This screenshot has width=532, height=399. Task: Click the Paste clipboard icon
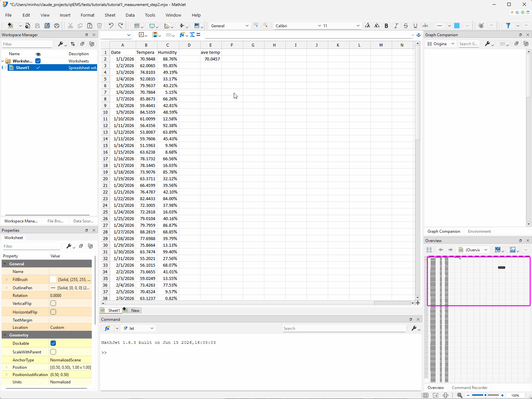tap(90, 26)
